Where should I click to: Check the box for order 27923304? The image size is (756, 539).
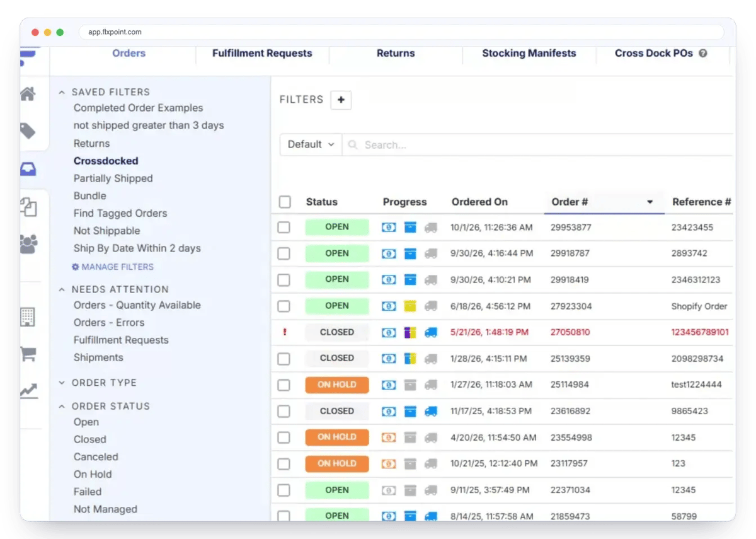(284, 306)
